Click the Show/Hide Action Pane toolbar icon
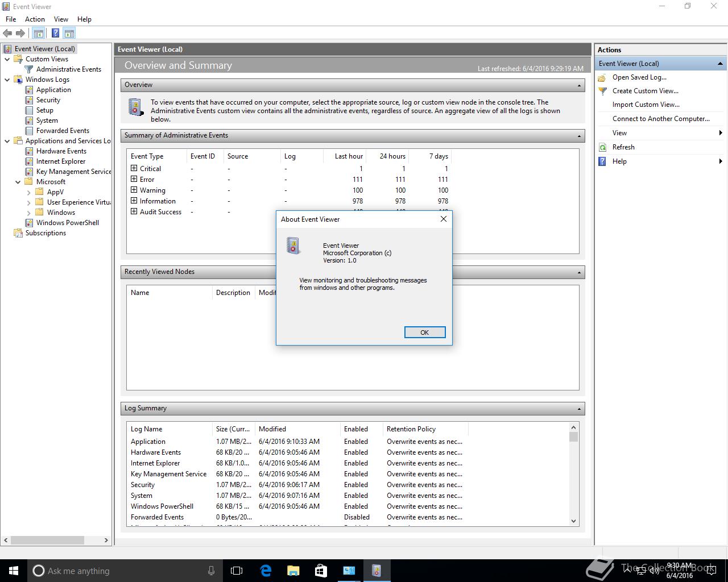 (x=69, y=34)
